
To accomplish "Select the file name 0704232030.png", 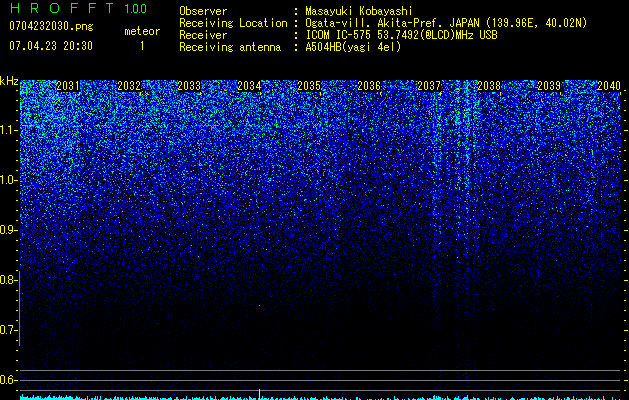I will pos(51,26).
